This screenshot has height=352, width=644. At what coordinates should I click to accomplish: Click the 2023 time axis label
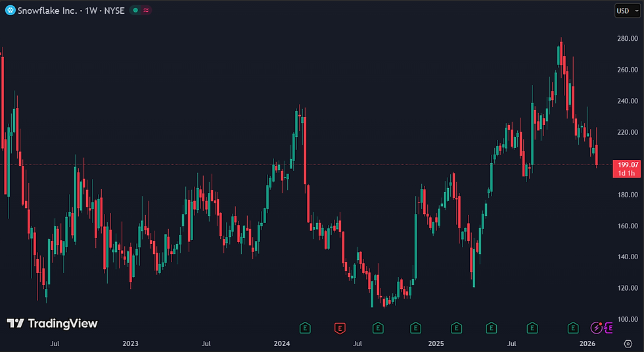[130, 343]
